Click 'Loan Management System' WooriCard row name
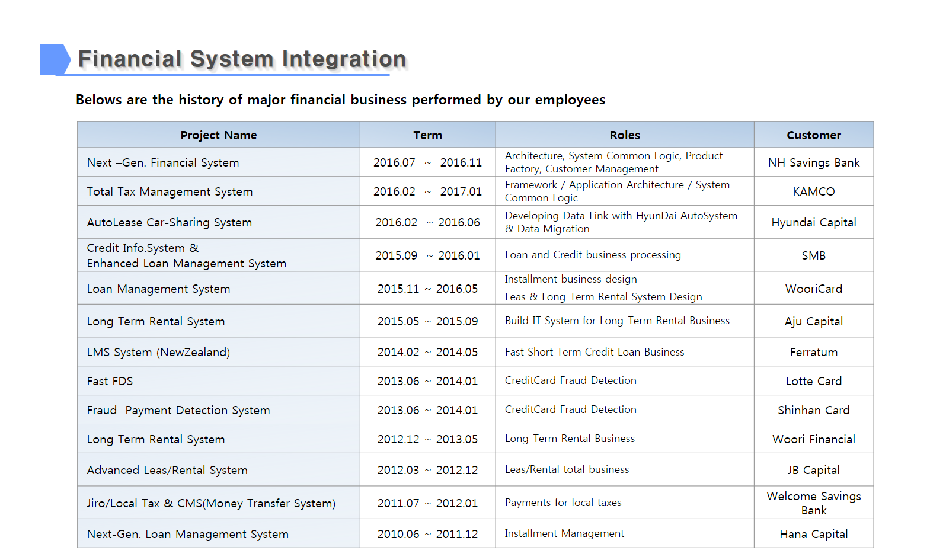 158,289
